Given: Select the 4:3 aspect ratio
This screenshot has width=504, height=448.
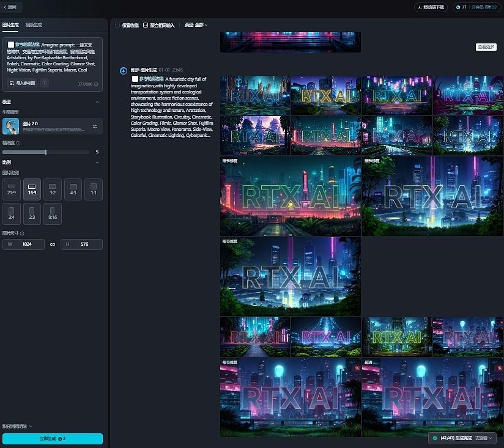Looking at the screenshot, I should click(73, 189).
